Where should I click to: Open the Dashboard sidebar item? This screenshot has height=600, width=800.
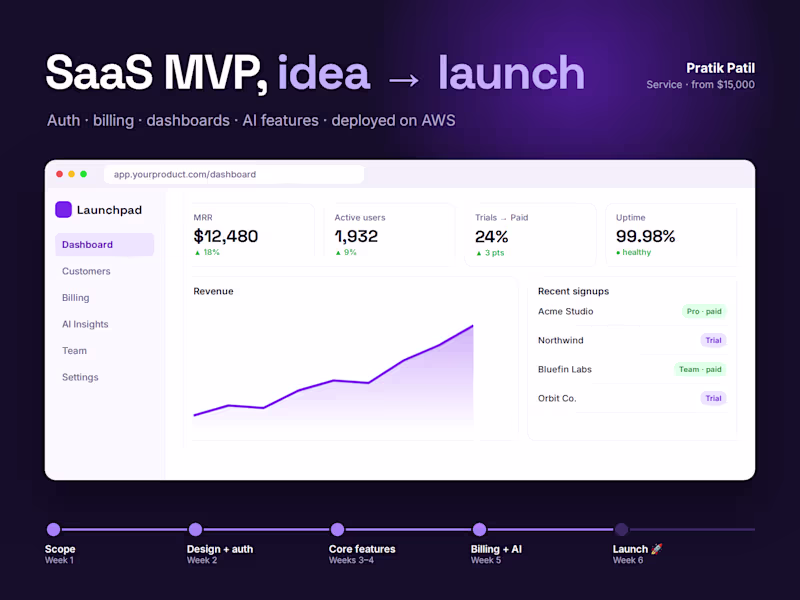[105, 244]
